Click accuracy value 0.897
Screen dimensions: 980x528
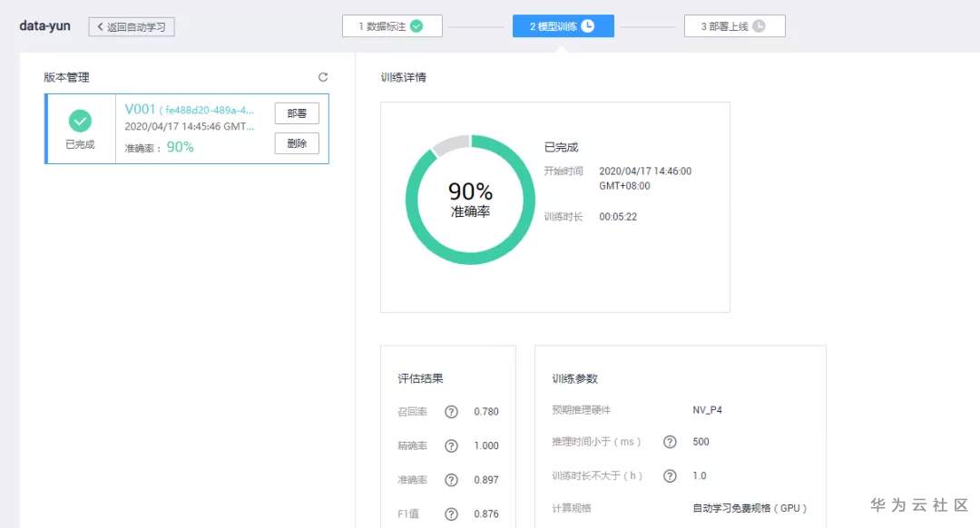[x=486, y=480]
